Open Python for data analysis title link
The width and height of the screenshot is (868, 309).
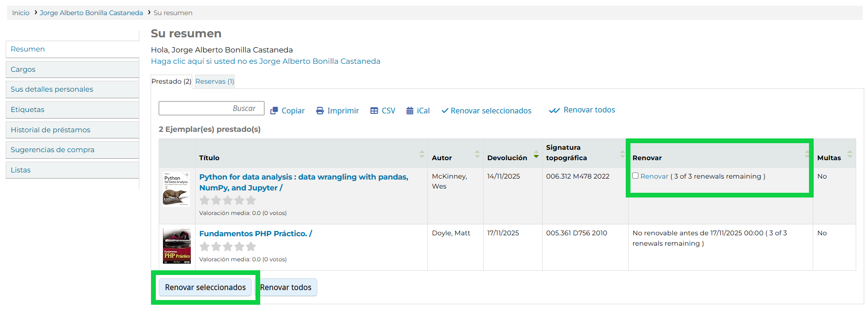pos(303,177)
